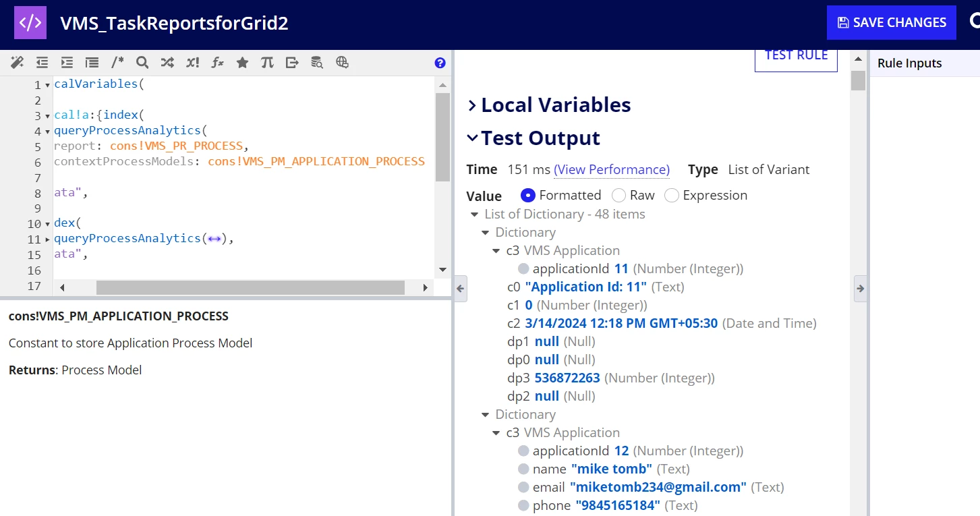Collapse the second Dictionary node
This screenshot has height=516, width=980.
coord(485,415)
